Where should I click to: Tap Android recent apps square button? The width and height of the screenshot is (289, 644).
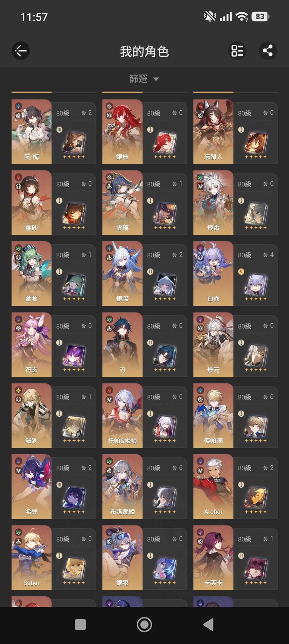pos(80,624)
